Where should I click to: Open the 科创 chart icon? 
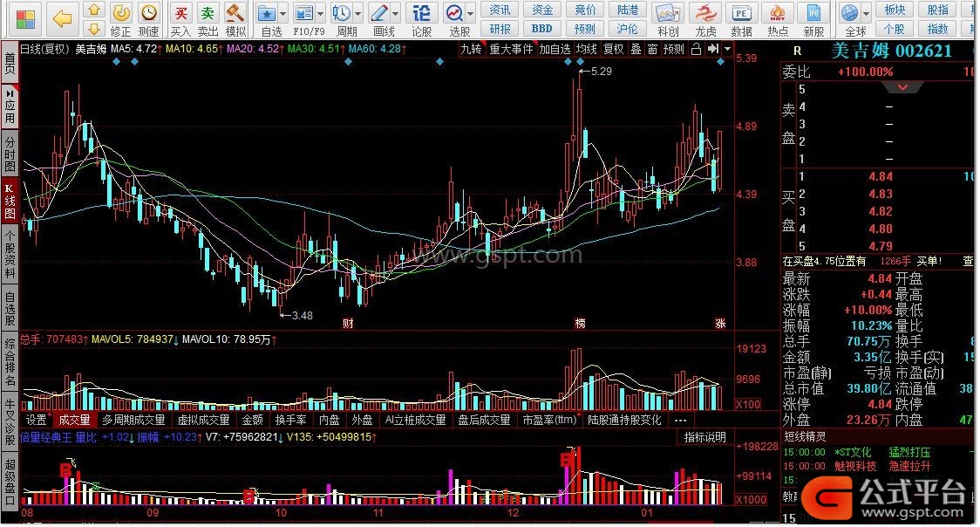pyautogui.click(x=667, y=13)
